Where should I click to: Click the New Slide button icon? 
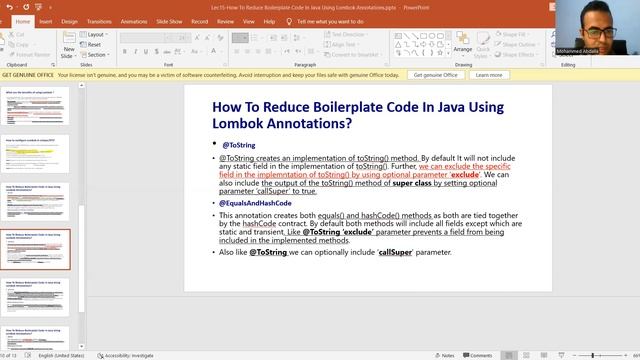69,38
